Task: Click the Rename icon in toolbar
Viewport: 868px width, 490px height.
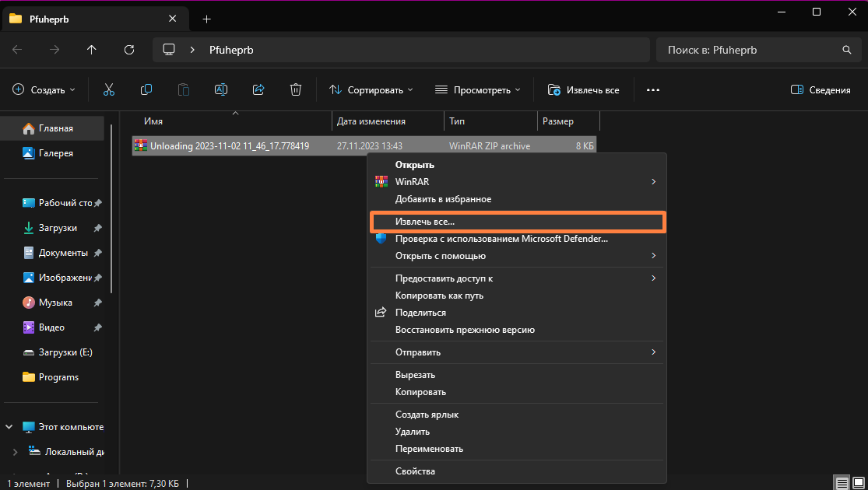Action: [x=221, y=89]
